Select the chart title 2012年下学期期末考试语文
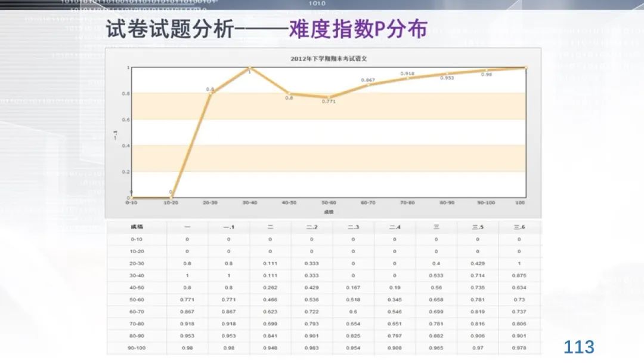Image resolution: width=644 pixels, height=363 pixels. pyautogui.click(x=329, y=59)
